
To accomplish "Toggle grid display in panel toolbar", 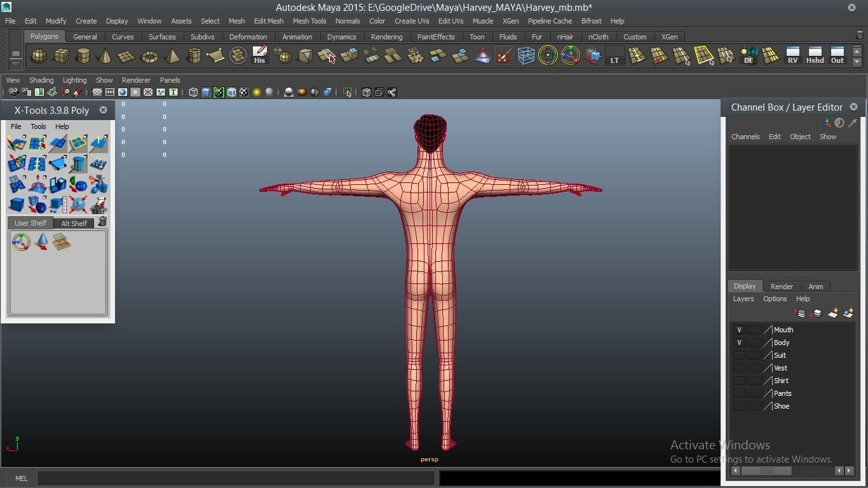I will [x=97, y=92].
